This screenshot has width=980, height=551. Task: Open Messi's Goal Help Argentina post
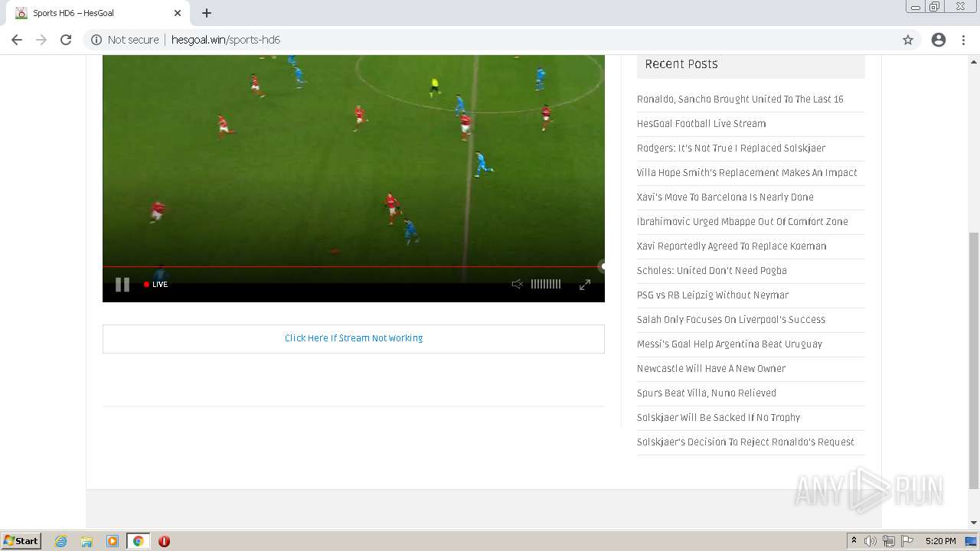click(729, 344)
